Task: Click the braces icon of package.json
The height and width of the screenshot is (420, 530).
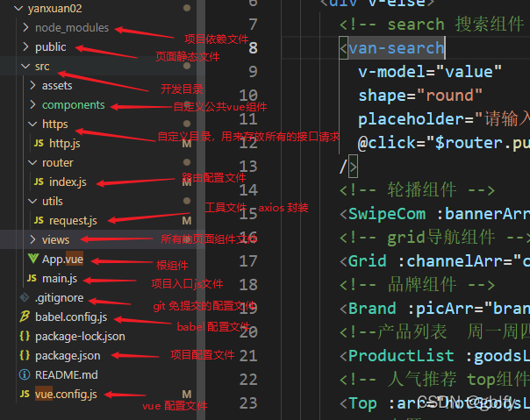Action: click(x=25, y=355)
